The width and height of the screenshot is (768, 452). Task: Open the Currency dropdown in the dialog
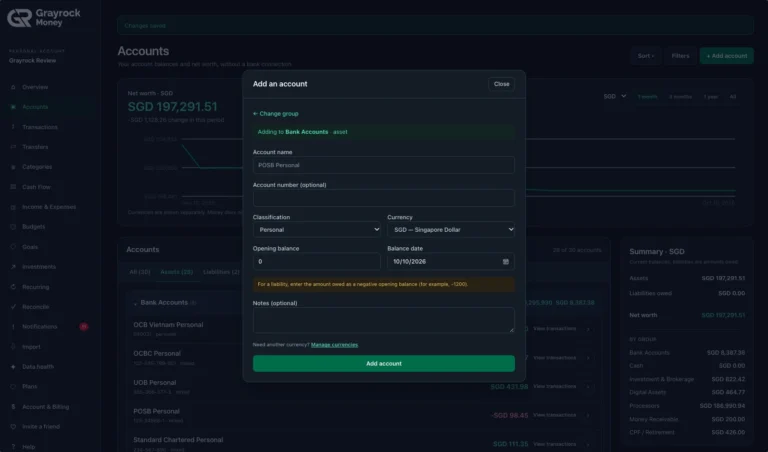[x=451, y=230]
